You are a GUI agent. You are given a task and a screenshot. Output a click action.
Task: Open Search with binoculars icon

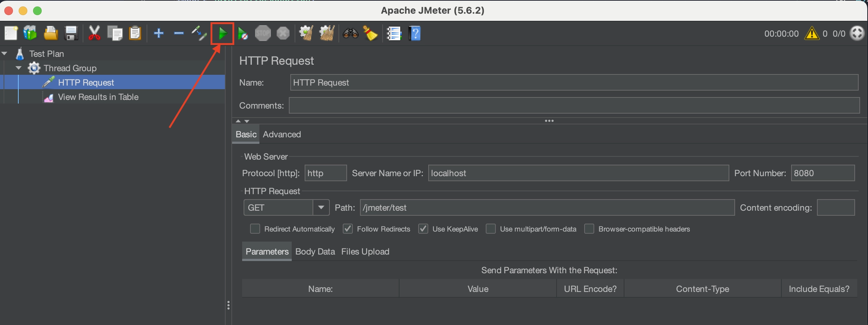click(351, 33)
